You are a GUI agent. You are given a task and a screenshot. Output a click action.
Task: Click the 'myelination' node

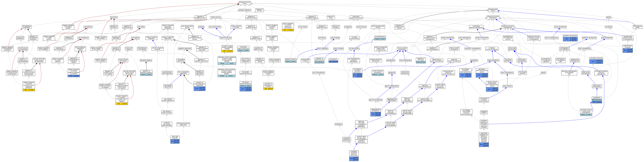coord(339,124)
